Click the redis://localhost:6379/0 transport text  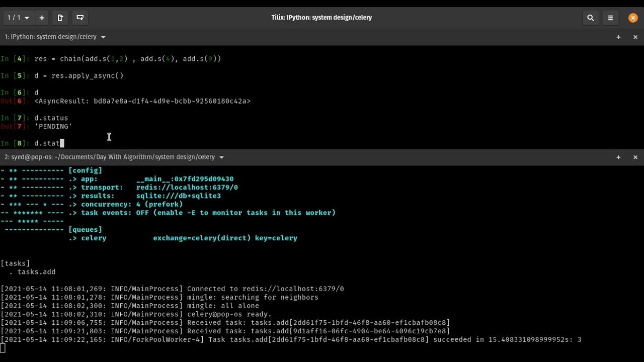(187, 188)
